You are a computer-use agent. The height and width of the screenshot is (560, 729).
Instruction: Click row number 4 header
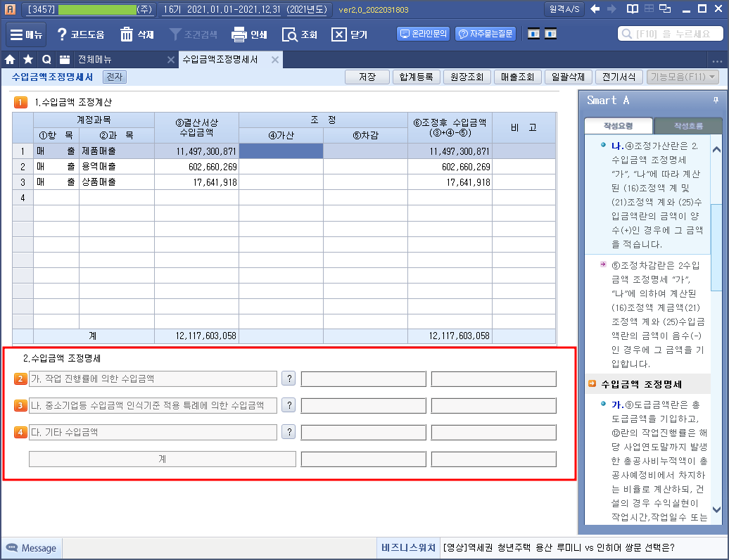23,198
